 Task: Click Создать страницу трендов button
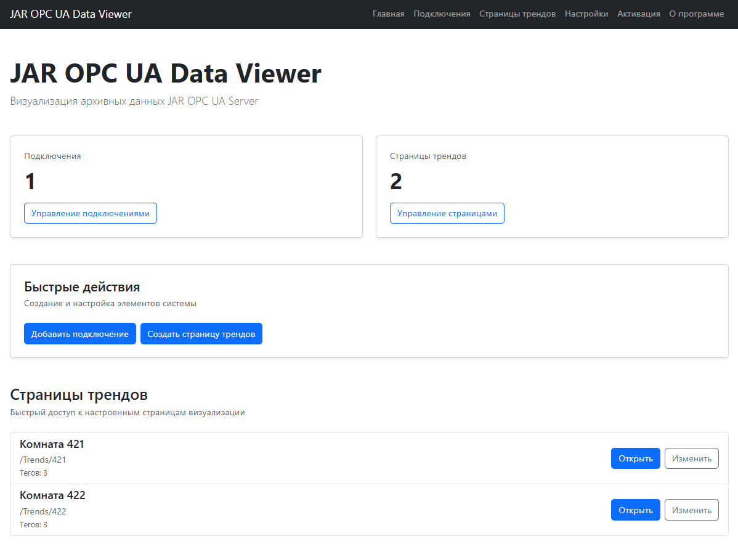[201, 334]
